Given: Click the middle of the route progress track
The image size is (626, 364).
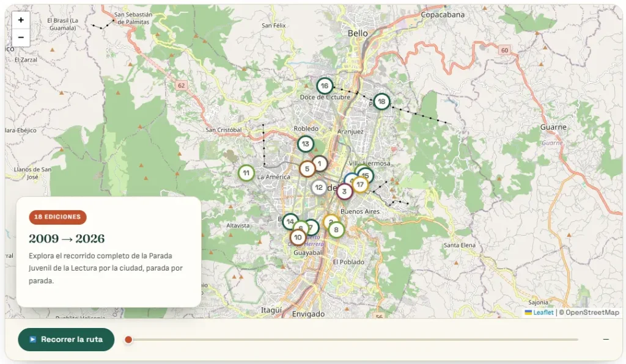Looking at the screenshot, I should pyautogui.click(x=353, y=340).
